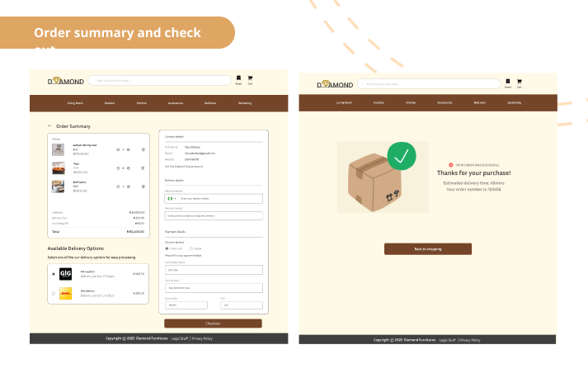Select the DHL Delivery radio button
Viewport: 588px width, 392px height.
click(x=54, y=293)
